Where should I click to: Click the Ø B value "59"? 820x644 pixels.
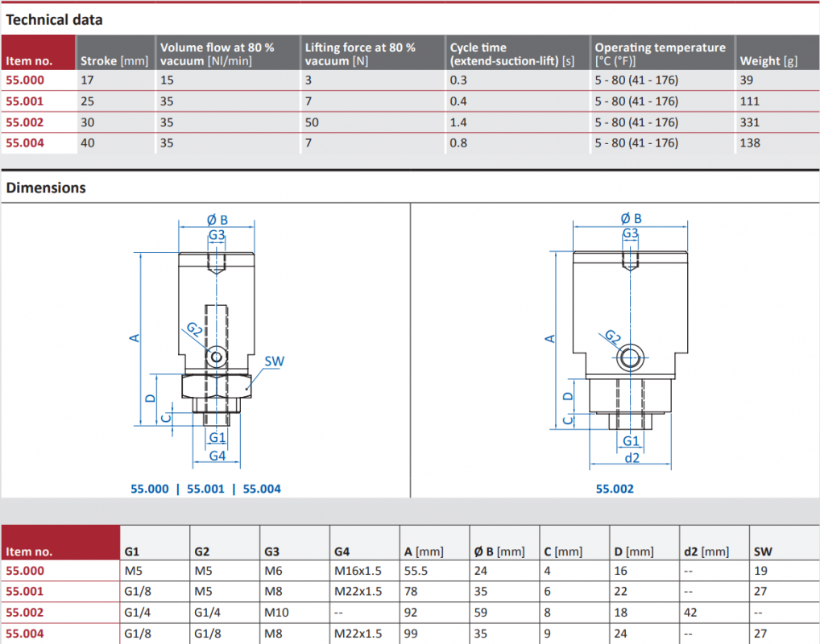481,612
